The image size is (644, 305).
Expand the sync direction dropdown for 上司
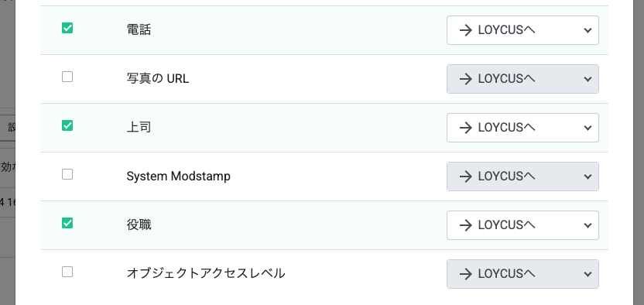pos(522,128)
